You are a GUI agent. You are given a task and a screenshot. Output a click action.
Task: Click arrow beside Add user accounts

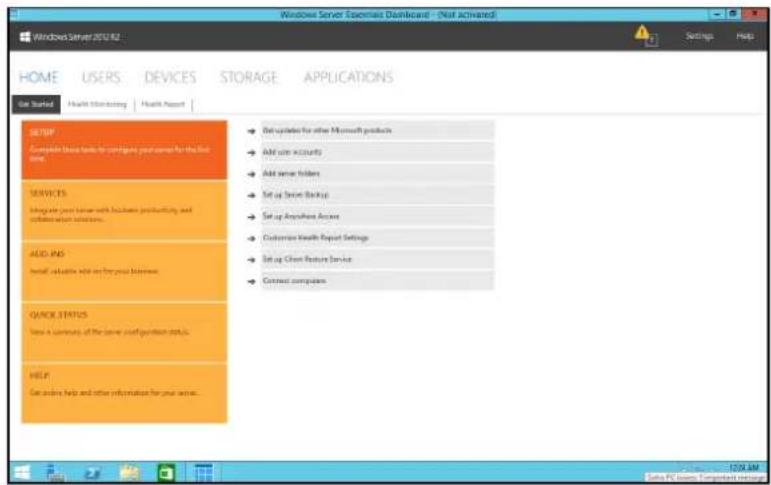coord(252,152)
